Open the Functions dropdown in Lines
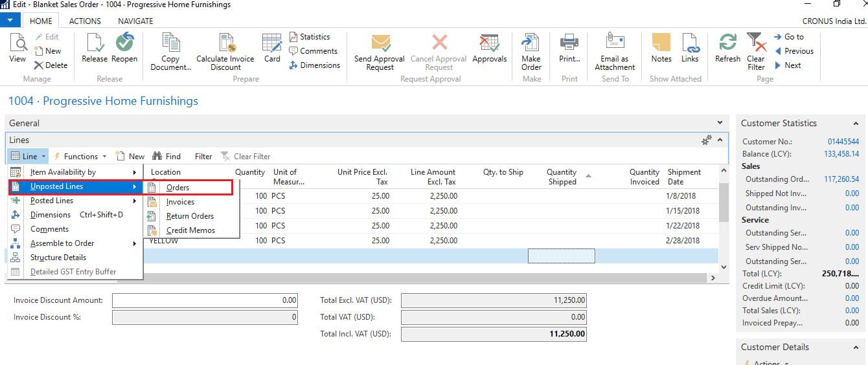The image size is (868, 365). [81, 156]
